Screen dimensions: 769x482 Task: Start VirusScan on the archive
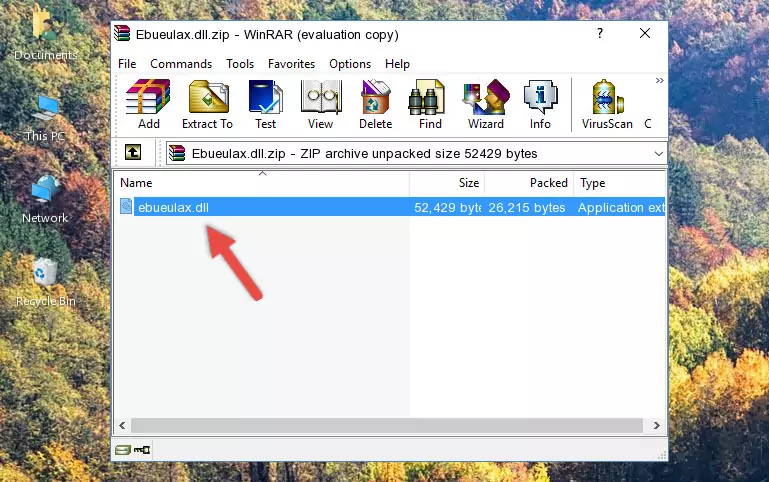[607, 104]
